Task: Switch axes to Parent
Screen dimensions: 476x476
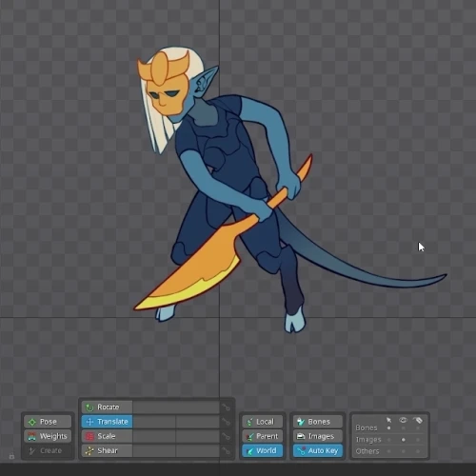Action: pyautogui.click(x=263, y=436)
